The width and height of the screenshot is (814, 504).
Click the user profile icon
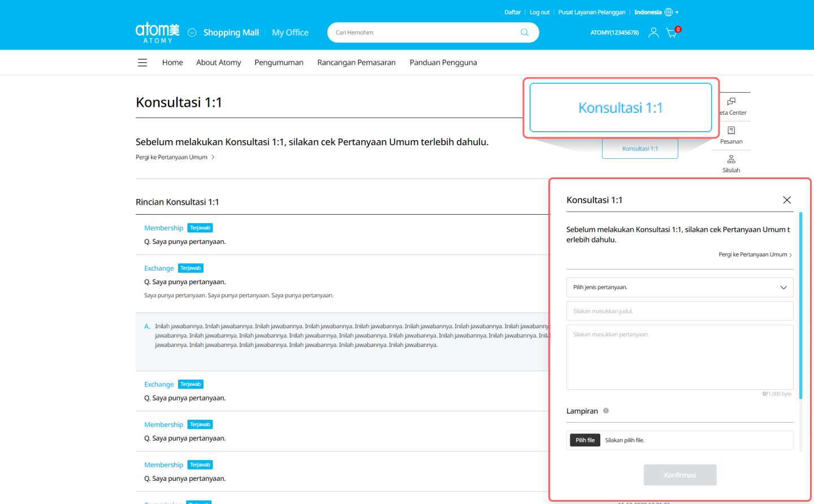pyautogui.click(x=653, y=33)
